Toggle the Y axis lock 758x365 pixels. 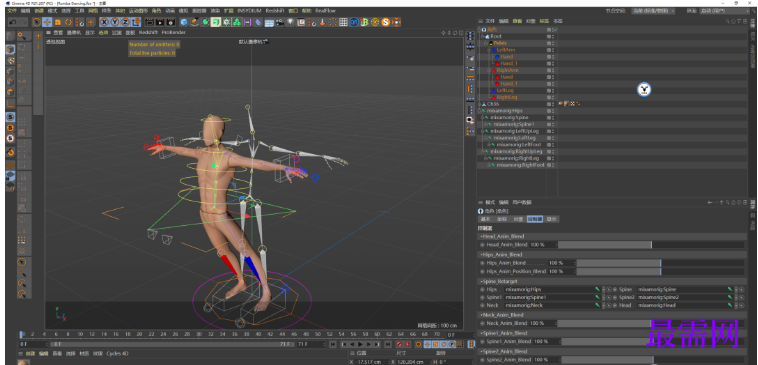[x=115, y=22]
